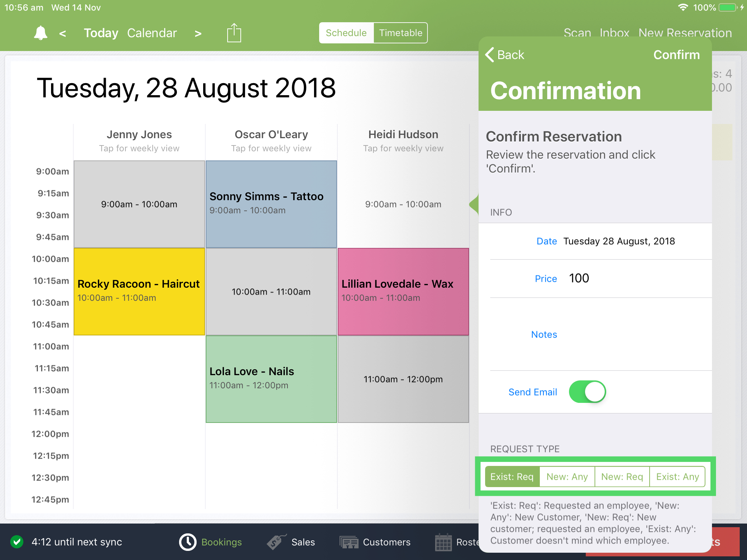Viewport: 747px width, 560px height.
Task: Open notifications via the bell icon
Action: tap(40, 32)
